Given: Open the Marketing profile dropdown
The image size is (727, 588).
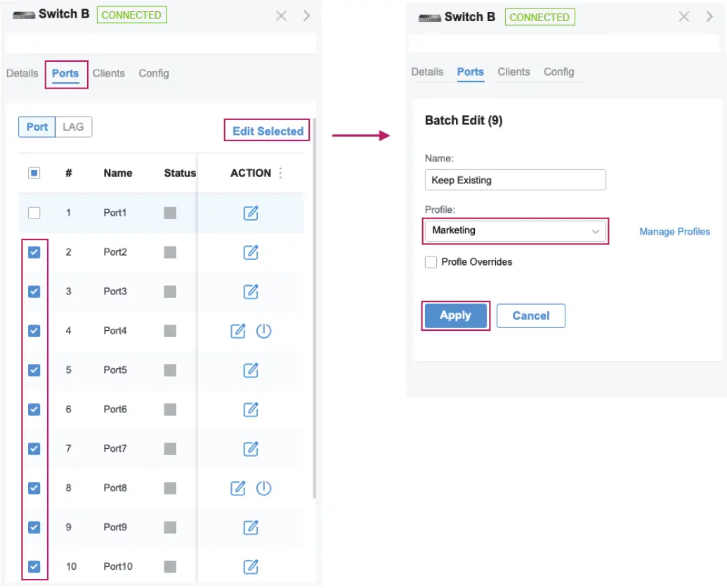Looking at the screenshot, I should click(515, 230).
